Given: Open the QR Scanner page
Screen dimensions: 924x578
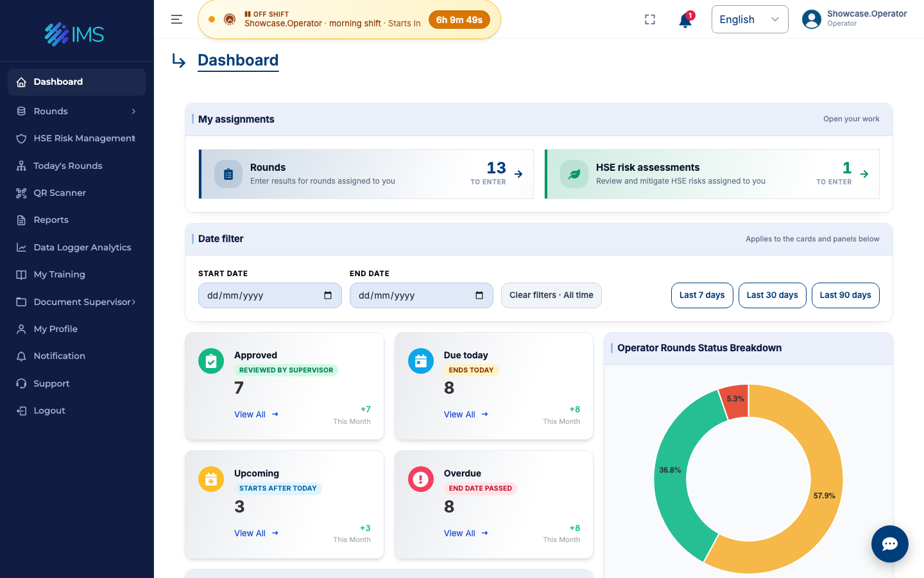Looking at the screenshot, I should pyautogui.click(x=77, y=193).
